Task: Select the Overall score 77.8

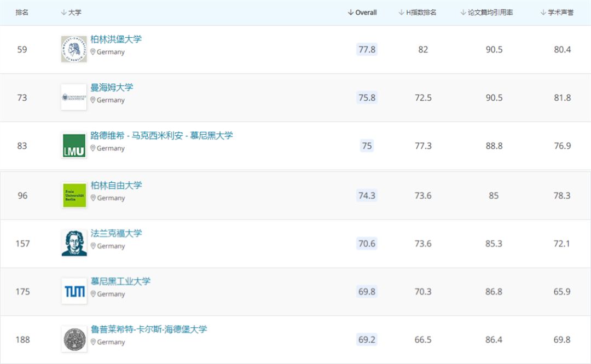Action: click(367, 49)
